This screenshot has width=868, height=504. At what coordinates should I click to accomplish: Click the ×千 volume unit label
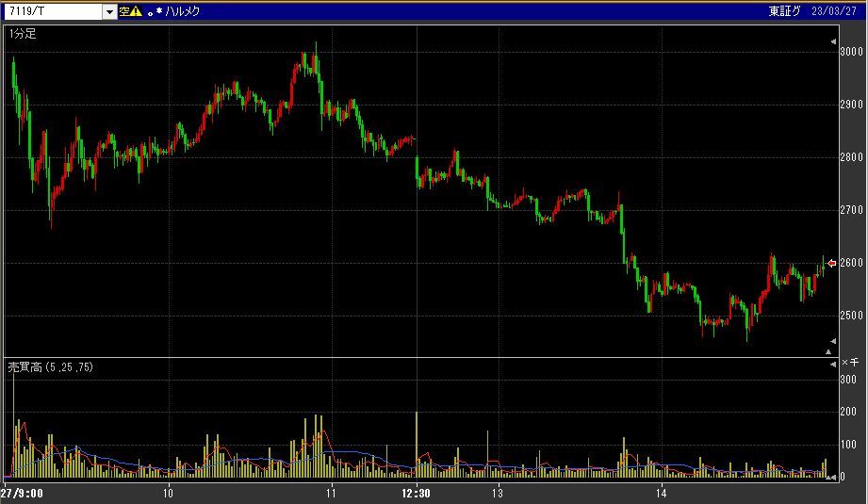850,362
